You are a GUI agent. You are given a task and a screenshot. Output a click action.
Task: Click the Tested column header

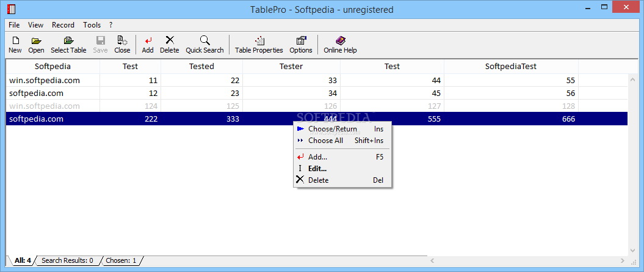click(201, 66)
